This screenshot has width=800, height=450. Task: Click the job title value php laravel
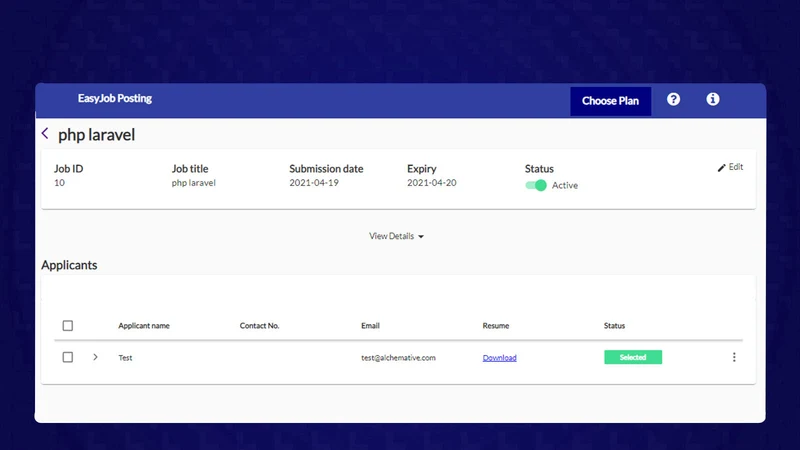[x=193, y=183]
